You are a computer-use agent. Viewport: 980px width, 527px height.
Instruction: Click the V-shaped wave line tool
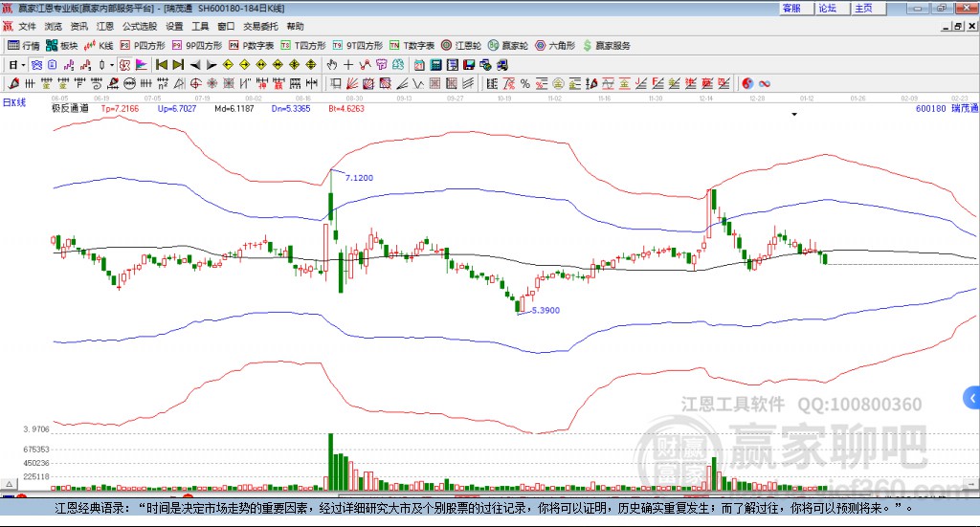coord(417,83)
